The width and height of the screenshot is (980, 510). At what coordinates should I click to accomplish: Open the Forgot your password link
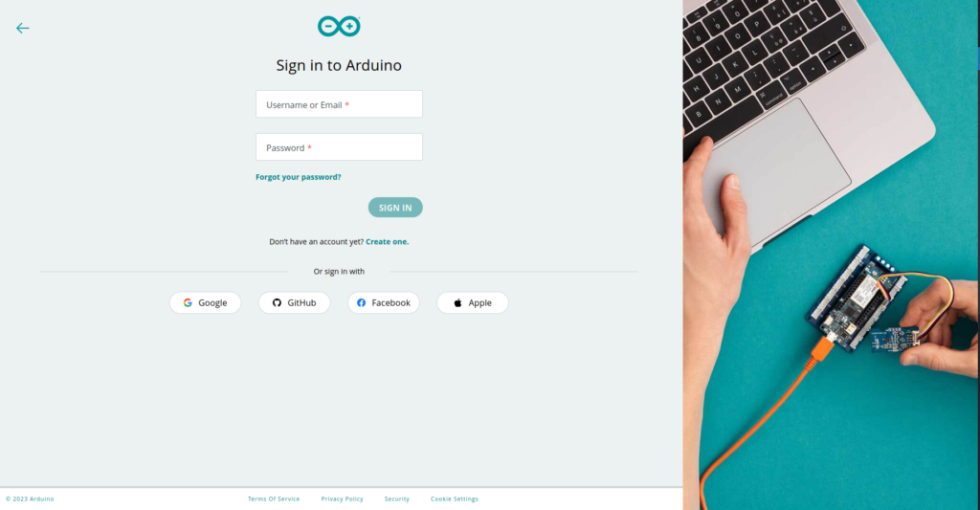point(299,177)
